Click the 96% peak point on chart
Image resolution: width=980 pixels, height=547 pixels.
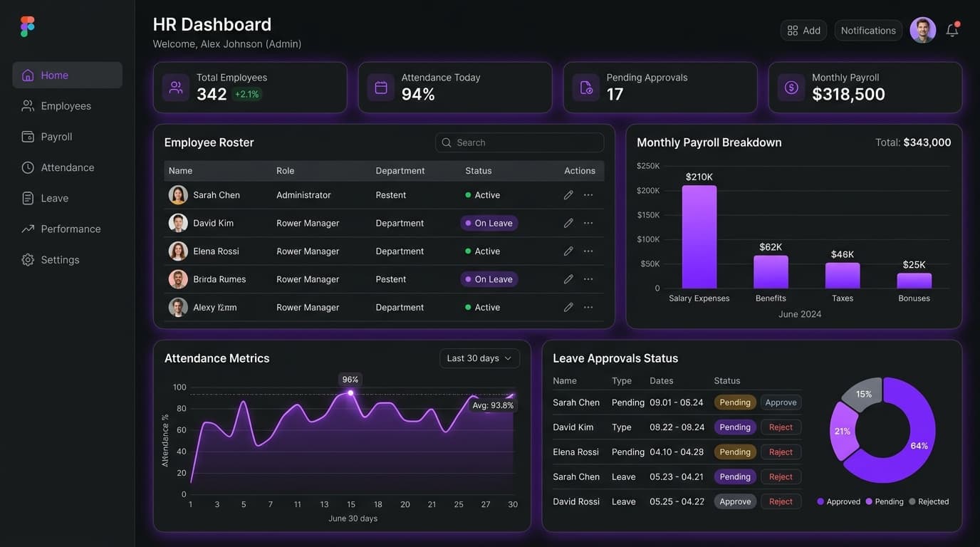coord(350,393)
